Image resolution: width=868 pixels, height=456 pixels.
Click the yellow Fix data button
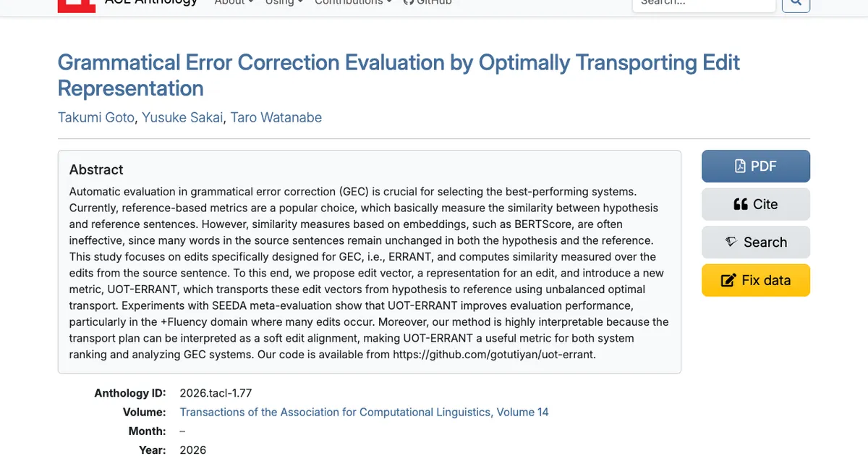756,280
